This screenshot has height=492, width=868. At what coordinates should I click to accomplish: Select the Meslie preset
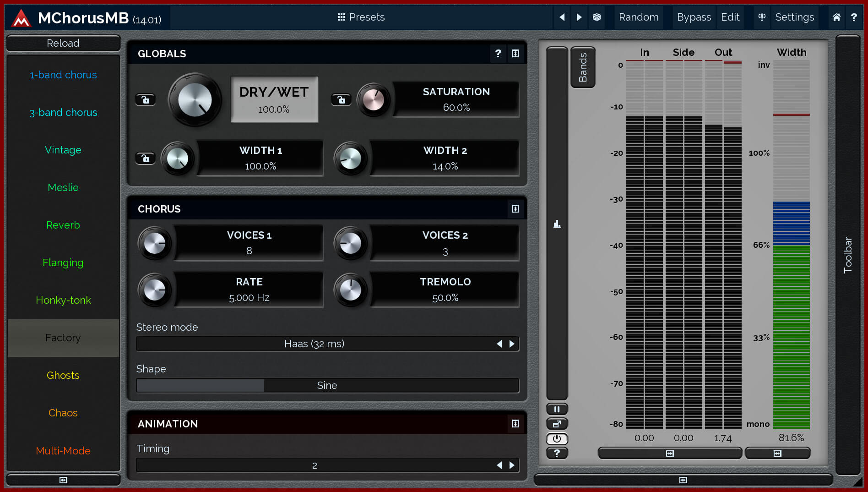pyautogui.click(x=63, y=187)
